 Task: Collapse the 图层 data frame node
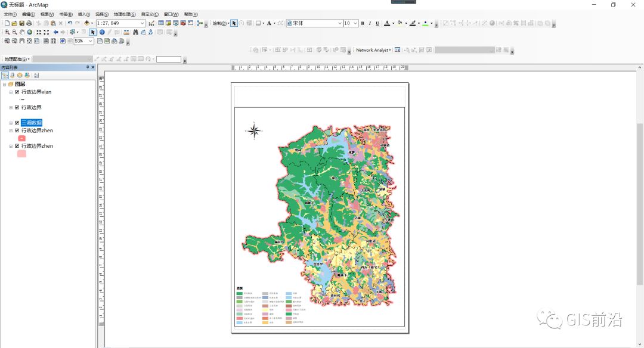5,84
